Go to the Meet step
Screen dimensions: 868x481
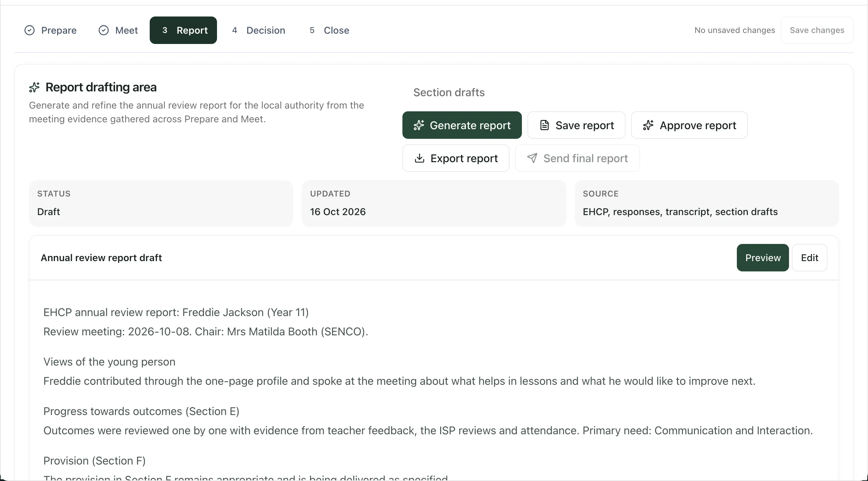pos(118,30)
